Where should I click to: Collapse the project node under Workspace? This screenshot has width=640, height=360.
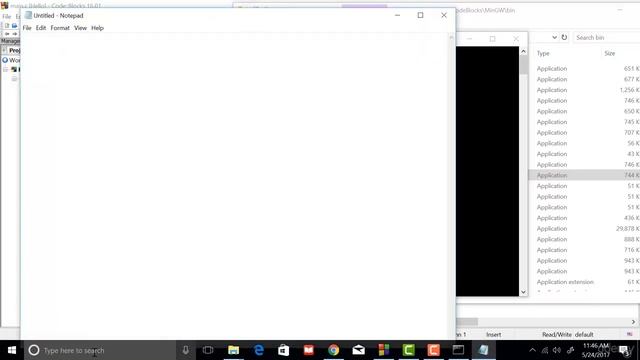5,69
